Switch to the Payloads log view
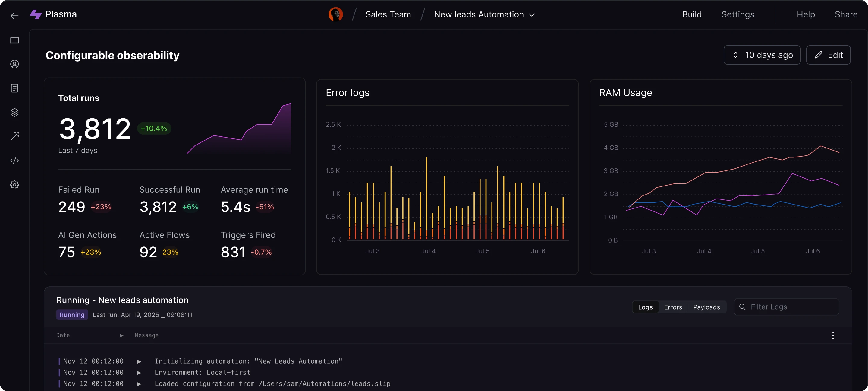 point(706,307)
